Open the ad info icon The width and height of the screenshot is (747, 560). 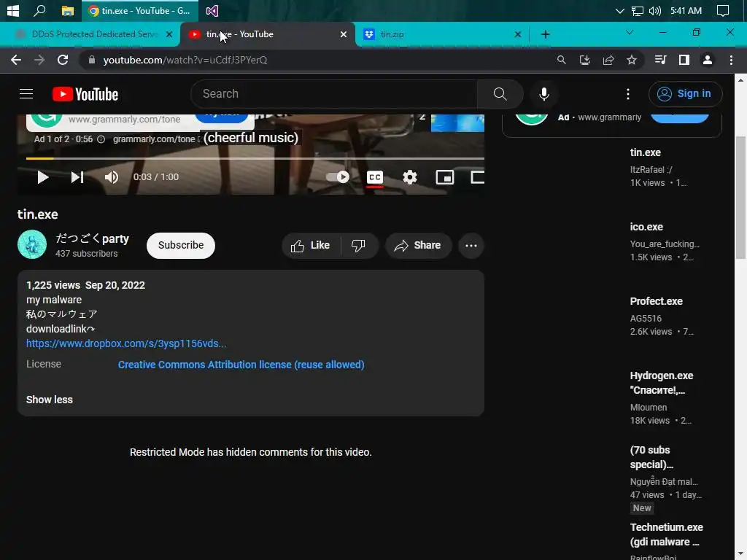[x=101, y=139]
